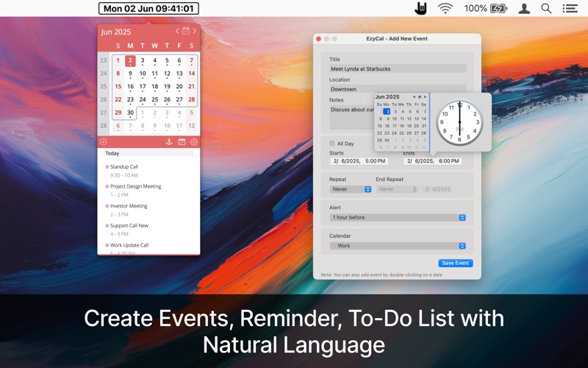Click the EzyCal clock in menu bar
This screenshot has height=368, width=588.
tap(148, 8)
